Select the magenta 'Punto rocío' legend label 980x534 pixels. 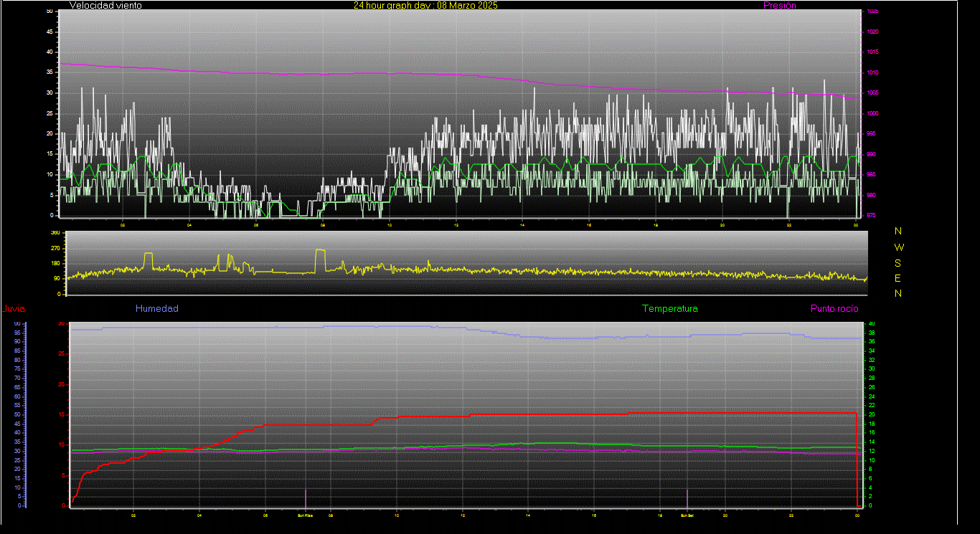pos(834,308)
